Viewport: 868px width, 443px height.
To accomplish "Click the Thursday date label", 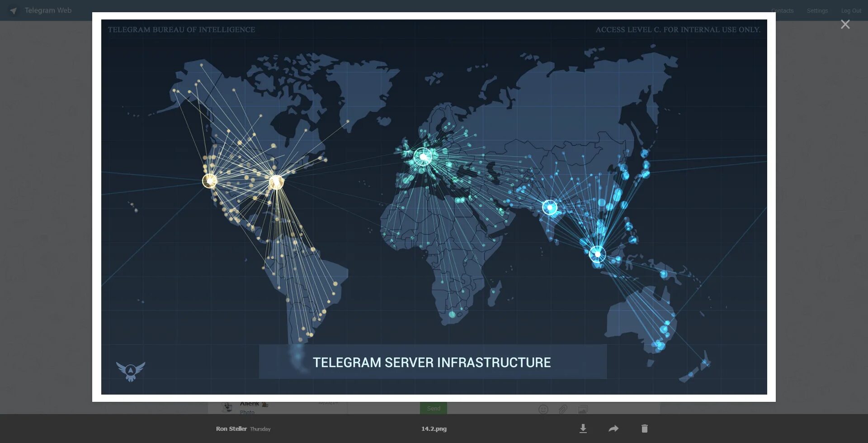I will (x=260, y=429).
